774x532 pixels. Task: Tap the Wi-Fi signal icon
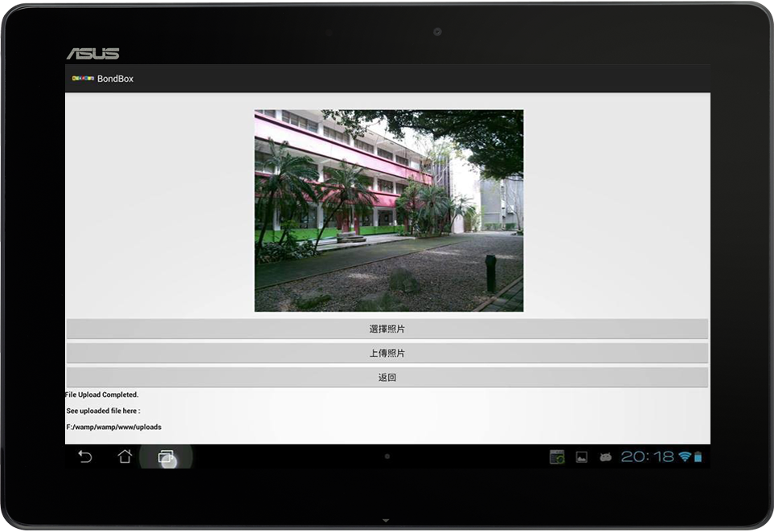[685, 456]
